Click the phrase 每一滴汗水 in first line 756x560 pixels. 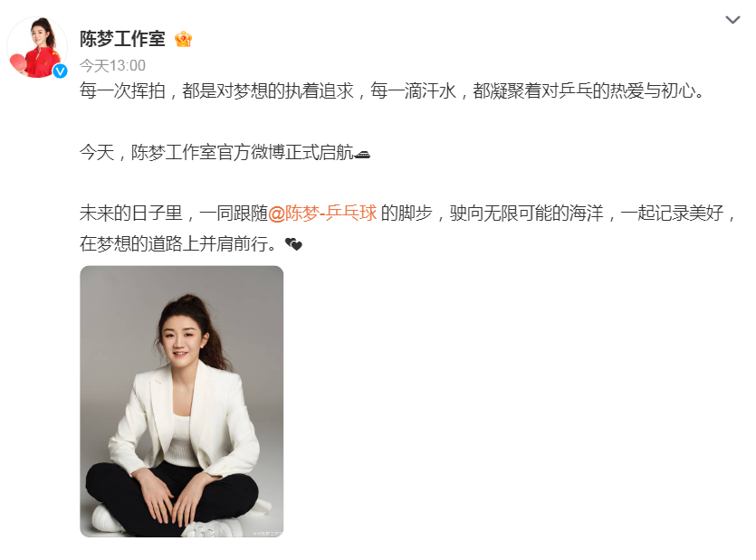click(x=413, y=90)
